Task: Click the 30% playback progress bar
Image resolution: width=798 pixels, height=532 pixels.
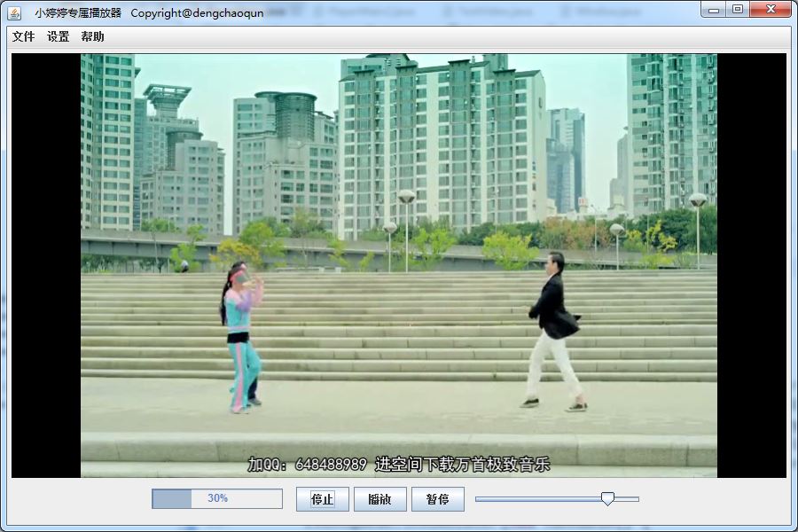Action: point(217,498)
